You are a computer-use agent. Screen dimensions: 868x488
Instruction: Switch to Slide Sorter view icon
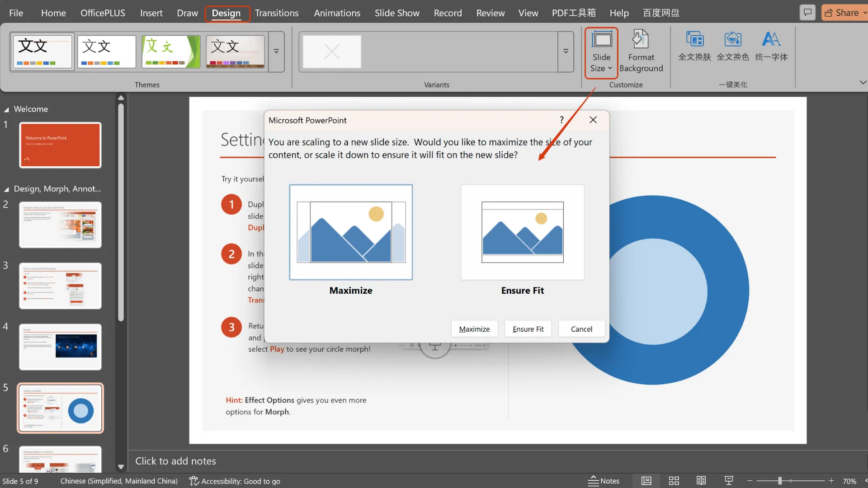(x=674, y=481)
